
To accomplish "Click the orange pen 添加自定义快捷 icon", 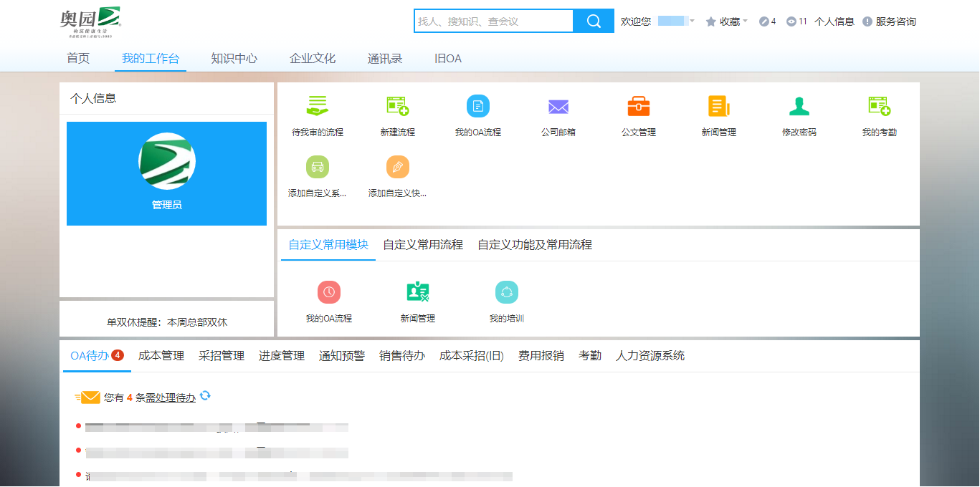I will click(398, 166).
